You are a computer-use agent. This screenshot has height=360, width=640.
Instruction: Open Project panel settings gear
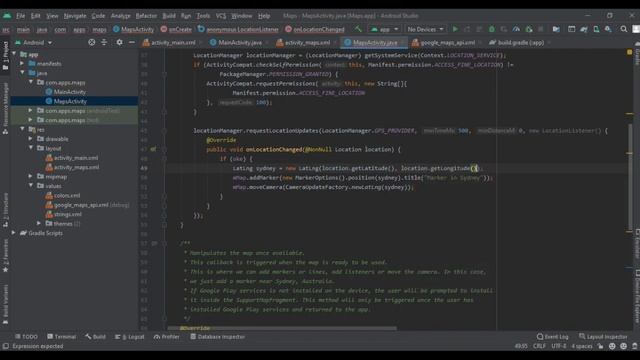119,42
